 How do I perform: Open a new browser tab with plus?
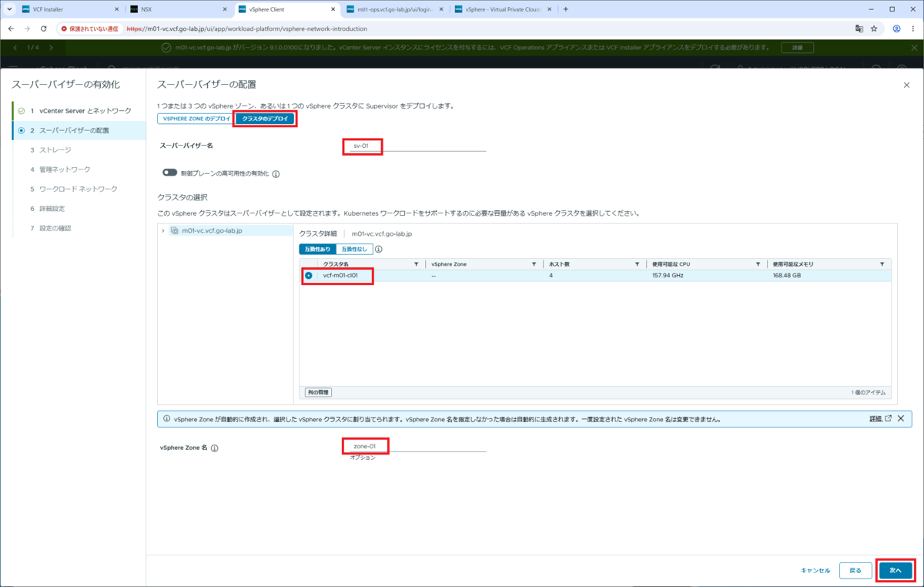tap(566, 9)
